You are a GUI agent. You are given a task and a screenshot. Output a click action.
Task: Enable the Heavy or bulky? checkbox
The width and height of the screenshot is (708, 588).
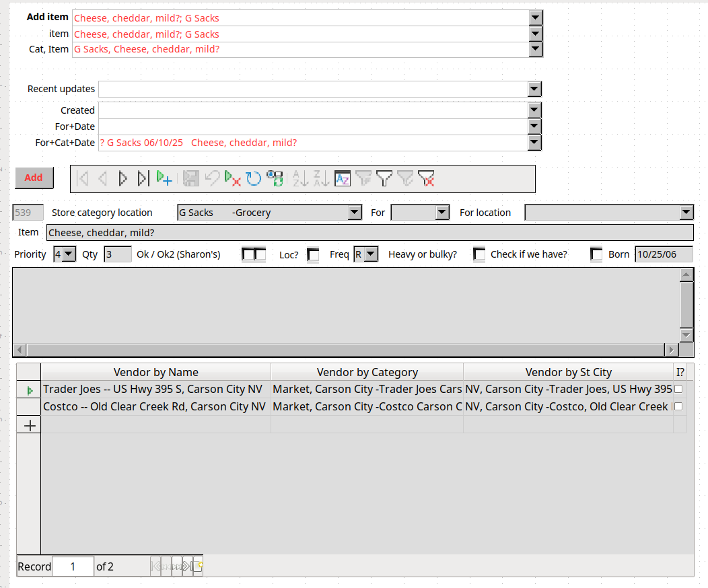point(479,254)
